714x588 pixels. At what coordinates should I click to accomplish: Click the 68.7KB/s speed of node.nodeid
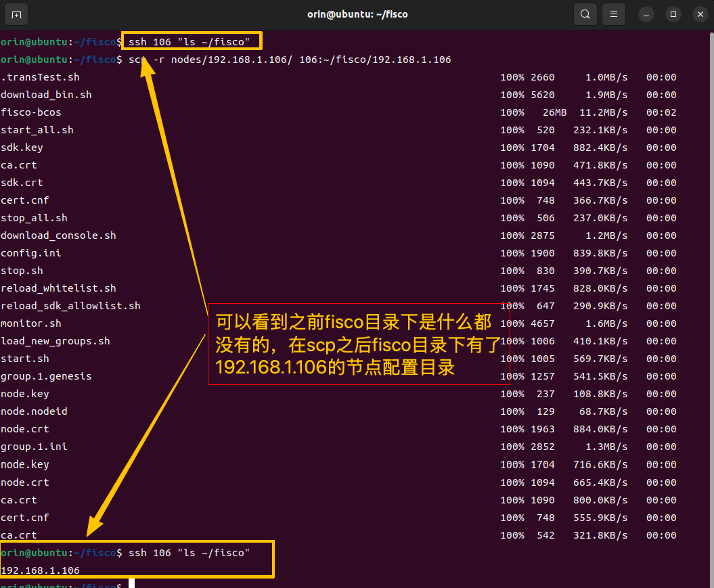[x=604, y=412]
